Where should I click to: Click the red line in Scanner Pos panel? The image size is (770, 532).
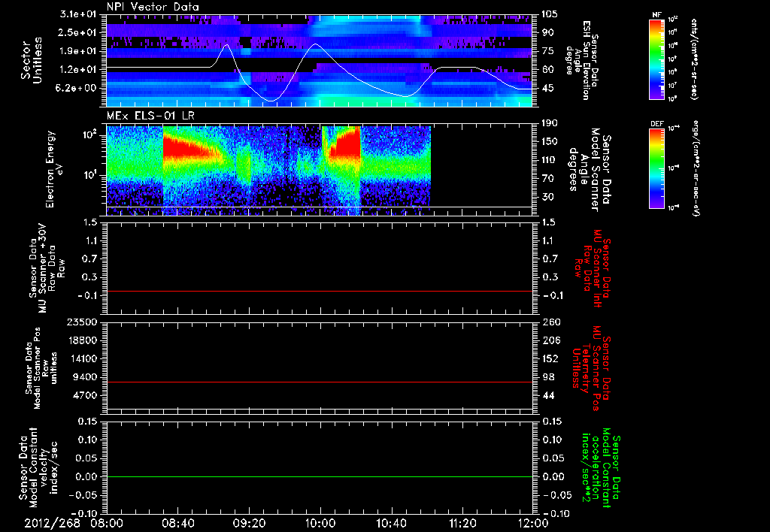320,382
